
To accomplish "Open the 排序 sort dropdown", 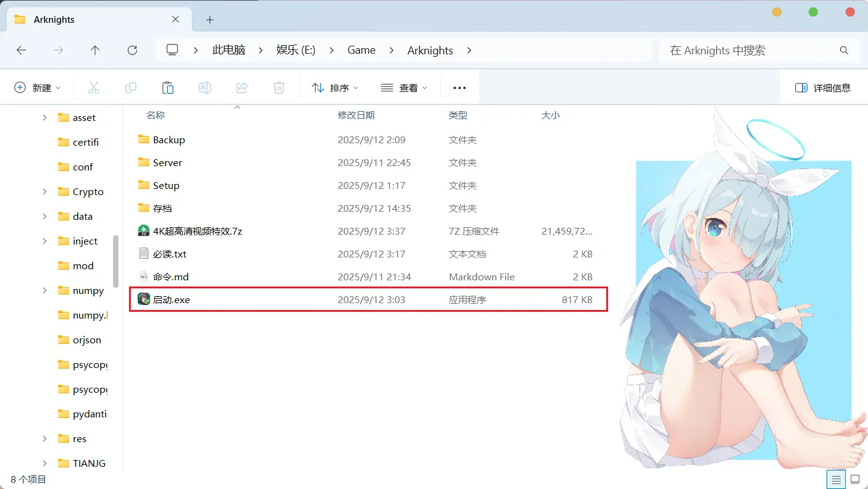I will coord(335,87).
